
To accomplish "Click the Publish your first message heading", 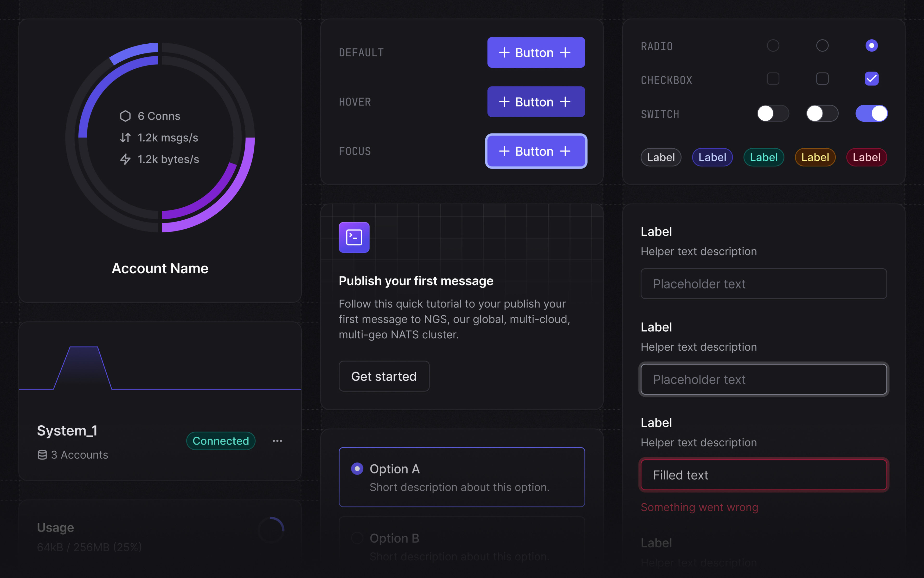I will coord(416,281).
